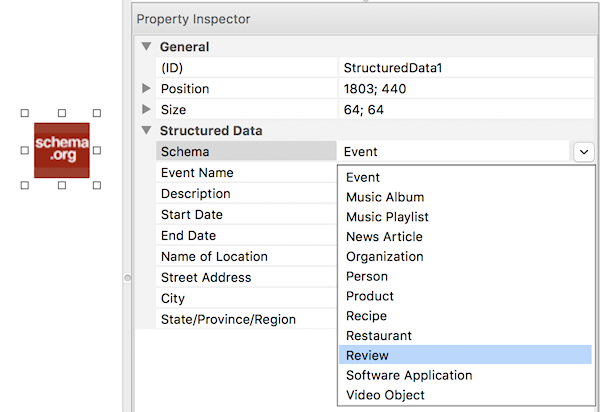
Task: Choose Software Application schema
Action: click(x=408, y=375)
